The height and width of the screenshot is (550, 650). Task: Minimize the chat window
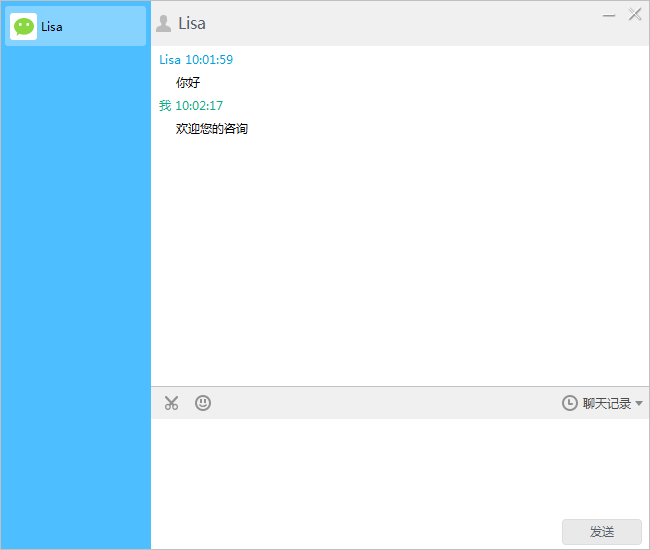coord(609,16)
